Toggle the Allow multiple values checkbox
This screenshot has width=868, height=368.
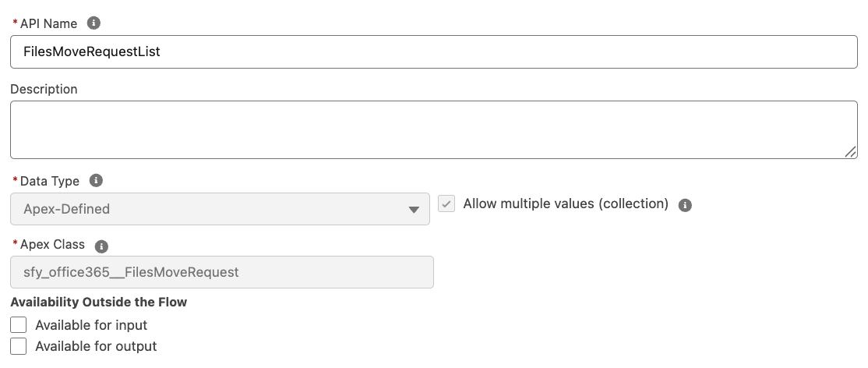coord(446,204)
